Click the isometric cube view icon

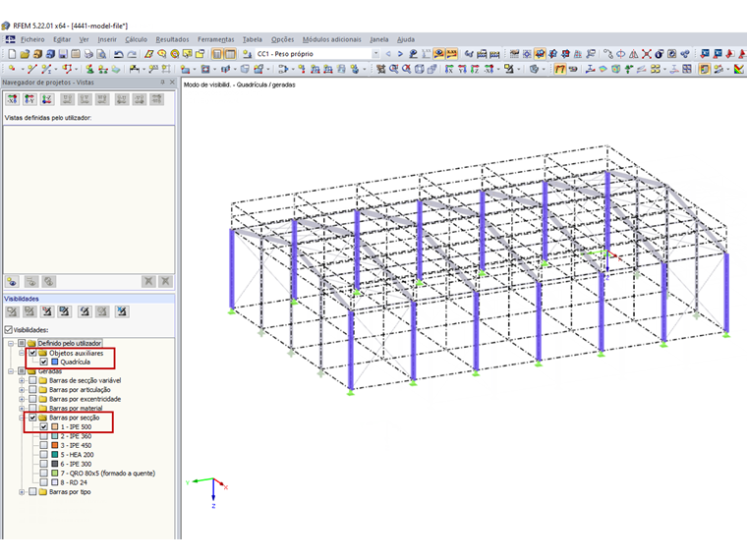pyautogui.click(x=419, y=69)
